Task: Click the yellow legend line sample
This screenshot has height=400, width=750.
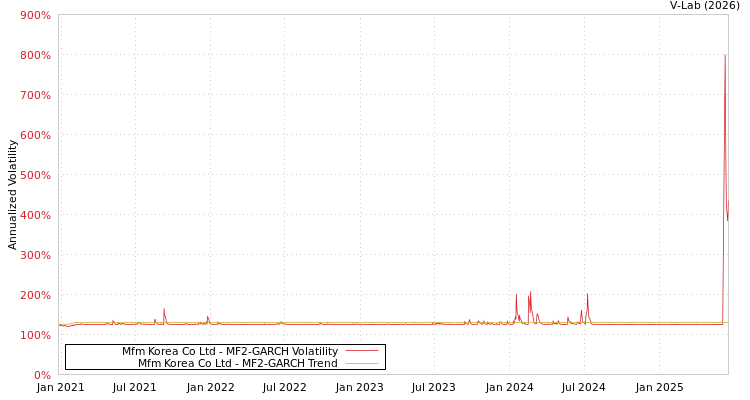Action: [x=362, y=363]
